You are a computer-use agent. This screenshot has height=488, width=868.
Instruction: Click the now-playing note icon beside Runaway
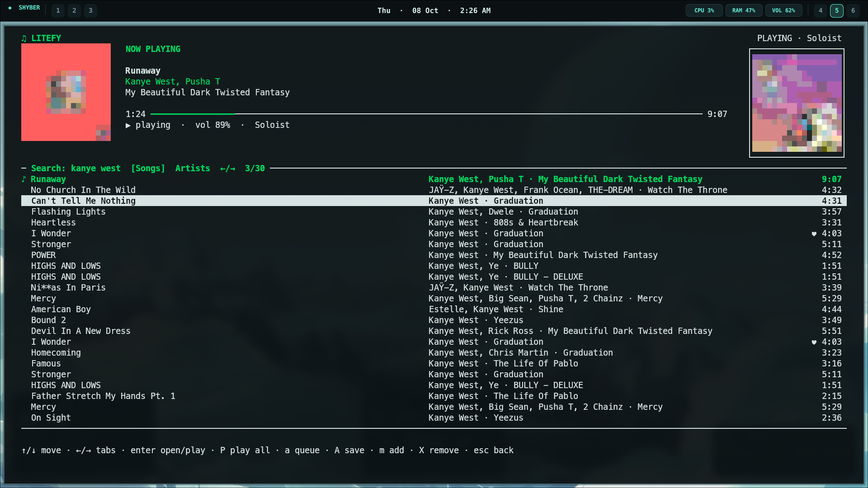(x=24, y=179)
